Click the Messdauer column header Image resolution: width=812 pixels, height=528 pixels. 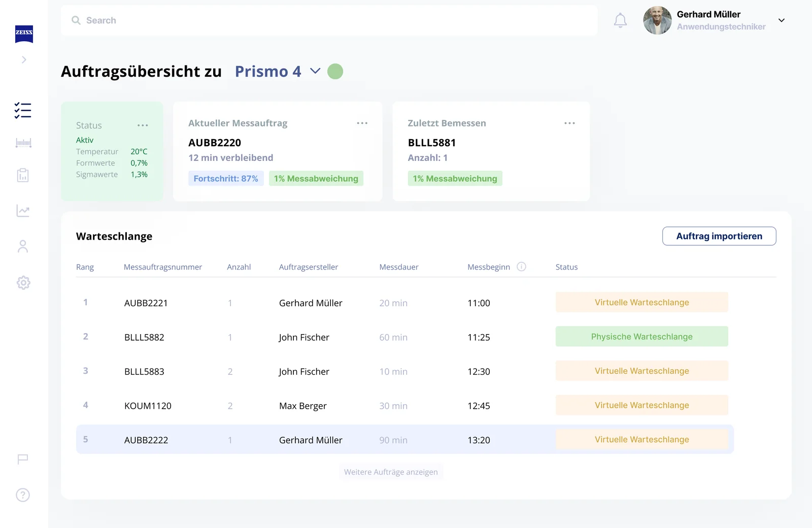[399, 267]
